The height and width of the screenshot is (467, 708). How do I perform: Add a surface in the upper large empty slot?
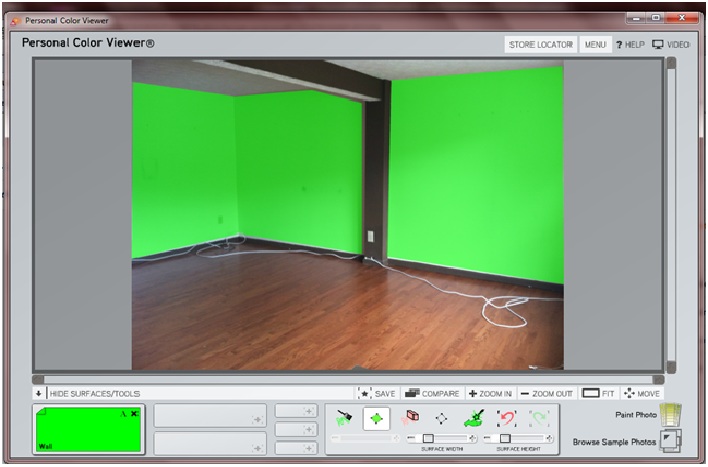(x=210, y=416)
